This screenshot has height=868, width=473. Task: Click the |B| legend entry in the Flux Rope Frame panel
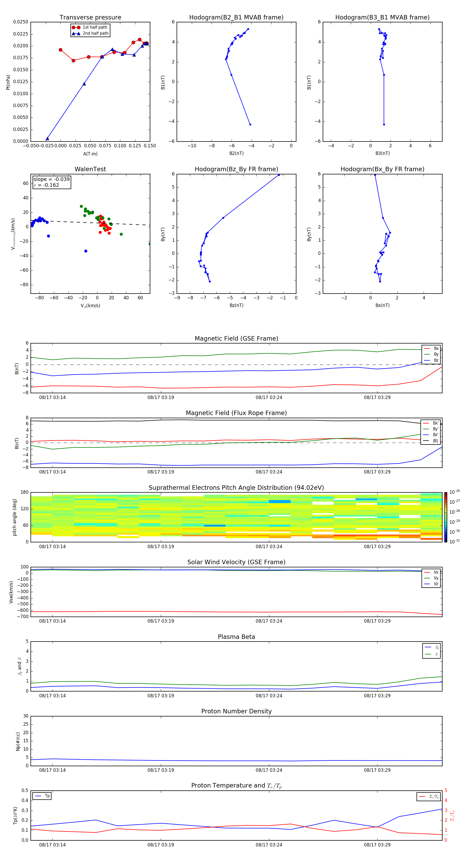click(x=431, y=441)
